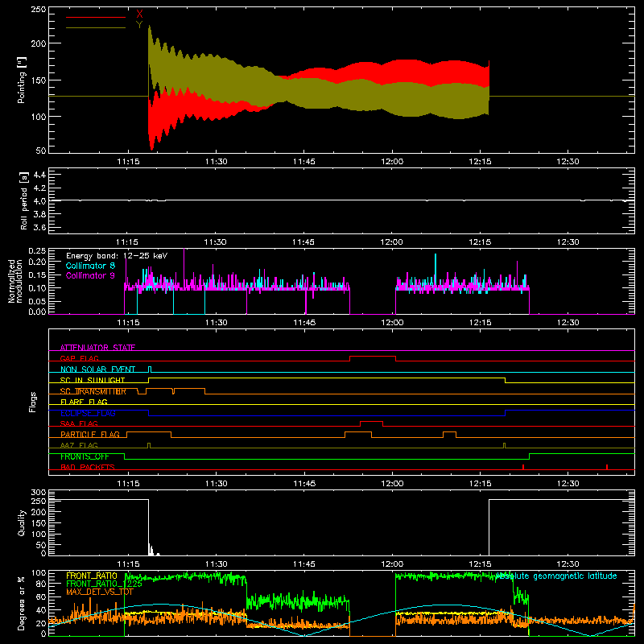644x644 pixels.
Task: Click the short NON_SOLAR_EVENT pulse
Action: pos(150,369)
